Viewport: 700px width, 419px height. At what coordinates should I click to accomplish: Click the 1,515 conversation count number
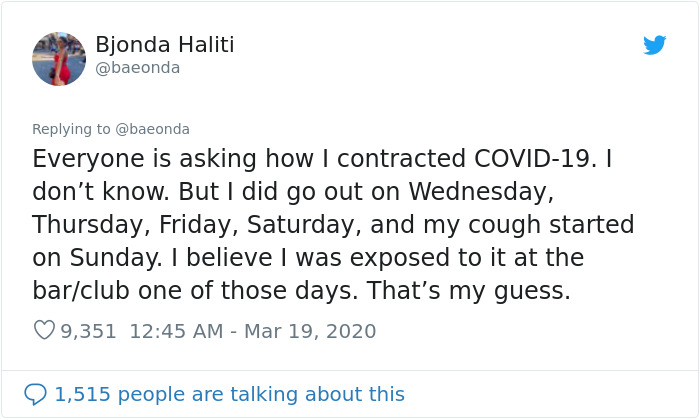(x=82, y=394)
